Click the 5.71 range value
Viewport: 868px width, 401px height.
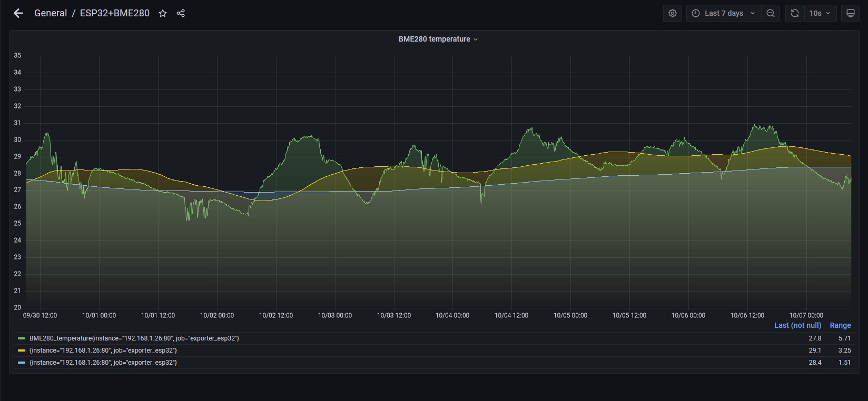point(844,338)
